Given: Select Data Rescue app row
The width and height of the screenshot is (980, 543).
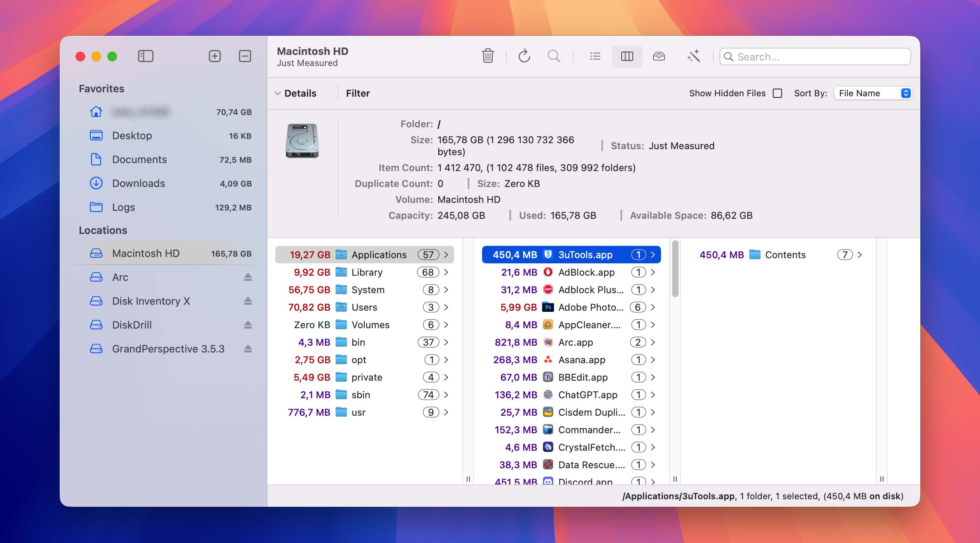Looking at the screenshot, I should coord(571,465).
